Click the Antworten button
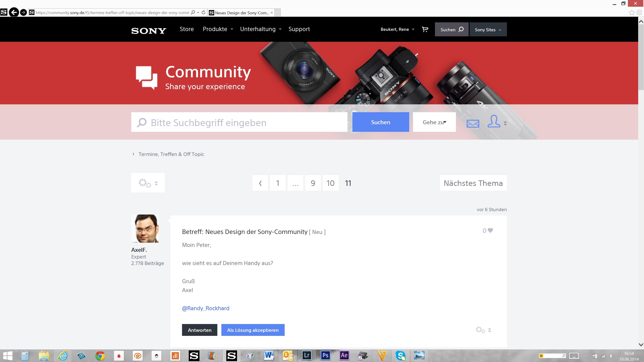This screenshot has height=362, width=644. click(x=199, y=330)
